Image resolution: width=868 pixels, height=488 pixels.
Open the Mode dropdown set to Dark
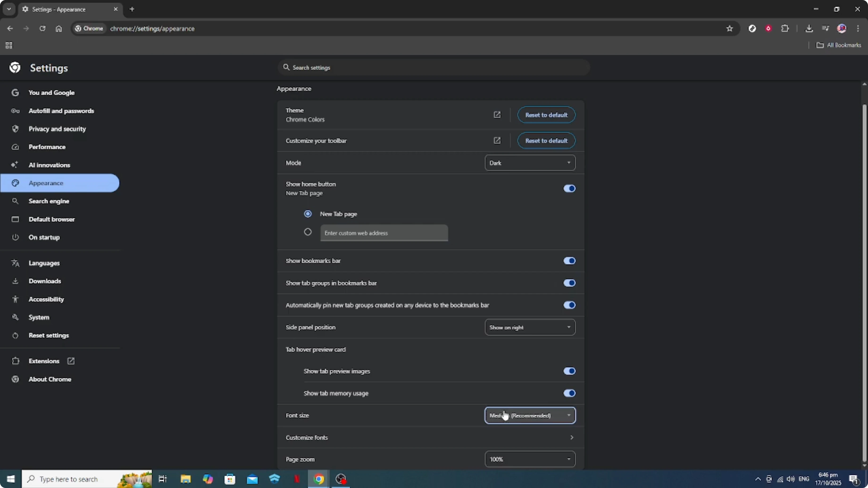530,163
